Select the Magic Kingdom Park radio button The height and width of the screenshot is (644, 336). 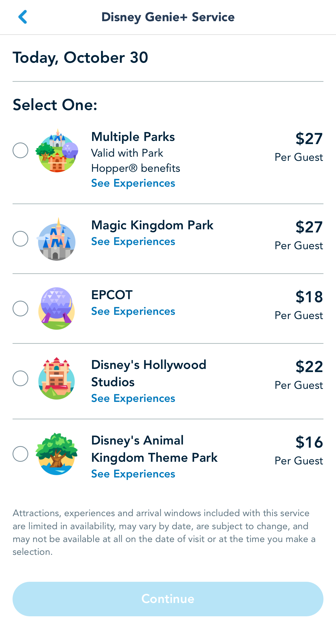20,239
